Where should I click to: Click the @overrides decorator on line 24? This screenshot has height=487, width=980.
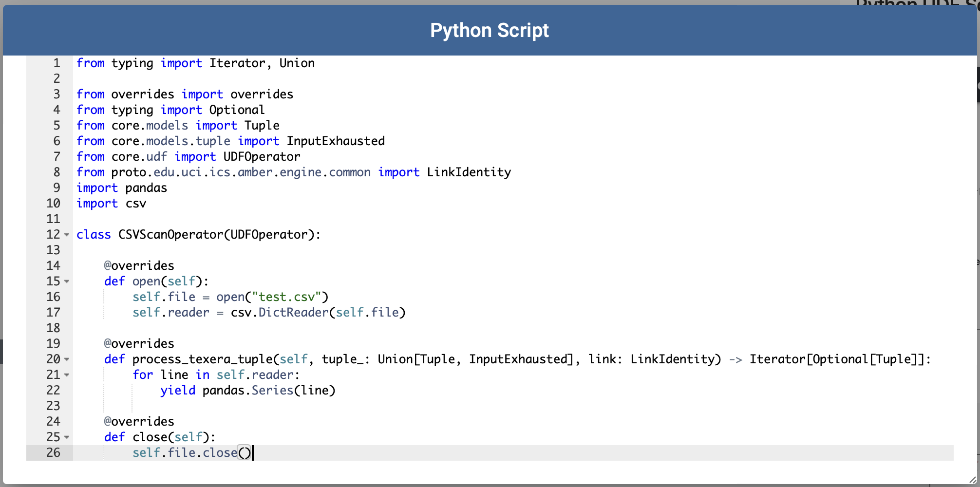(x=139, y=422)
